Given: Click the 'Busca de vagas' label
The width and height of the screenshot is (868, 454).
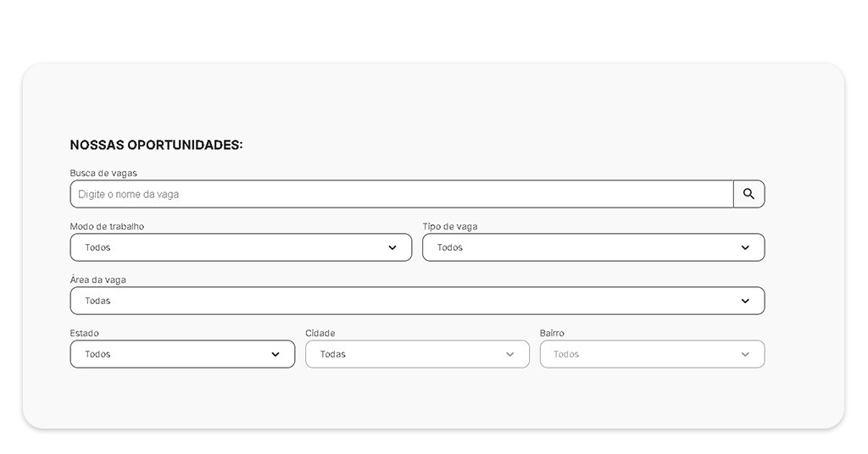Looking at the screenshot, I should [103, 173].
